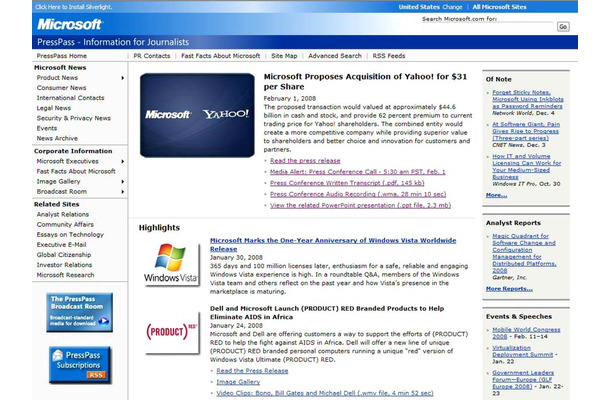The width and height of the screenshot is (610, 400).
Task: Open RSS Feeds in navigation bar
Action: [x=389, y=56]
